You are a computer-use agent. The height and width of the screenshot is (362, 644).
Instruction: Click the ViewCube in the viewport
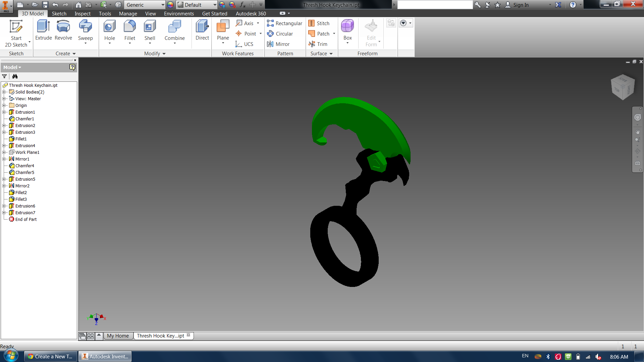pos(623,87)
